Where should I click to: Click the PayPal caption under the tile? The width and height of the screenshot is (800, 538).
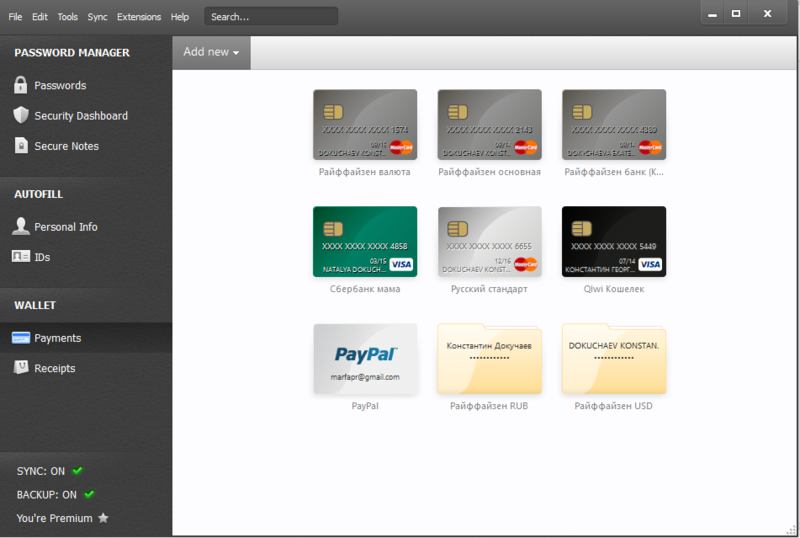click(365, 406)
